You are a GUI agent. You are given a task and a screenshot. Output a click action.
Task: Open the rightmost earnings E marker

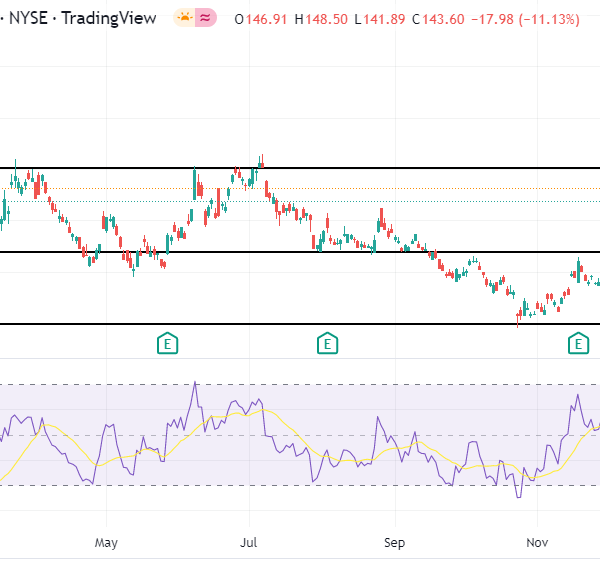coord(578,344)
